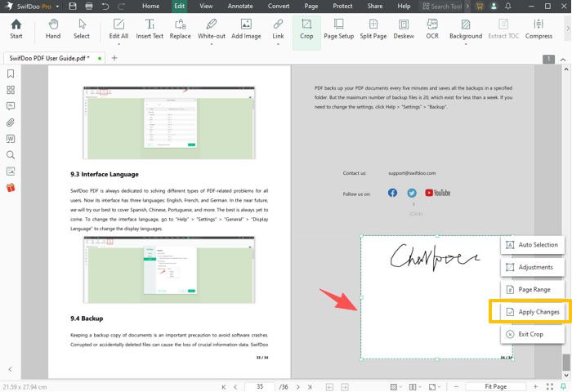Zoom in with plus button
572x392 pixels.
pyautogui.click(x=535, y=386)
